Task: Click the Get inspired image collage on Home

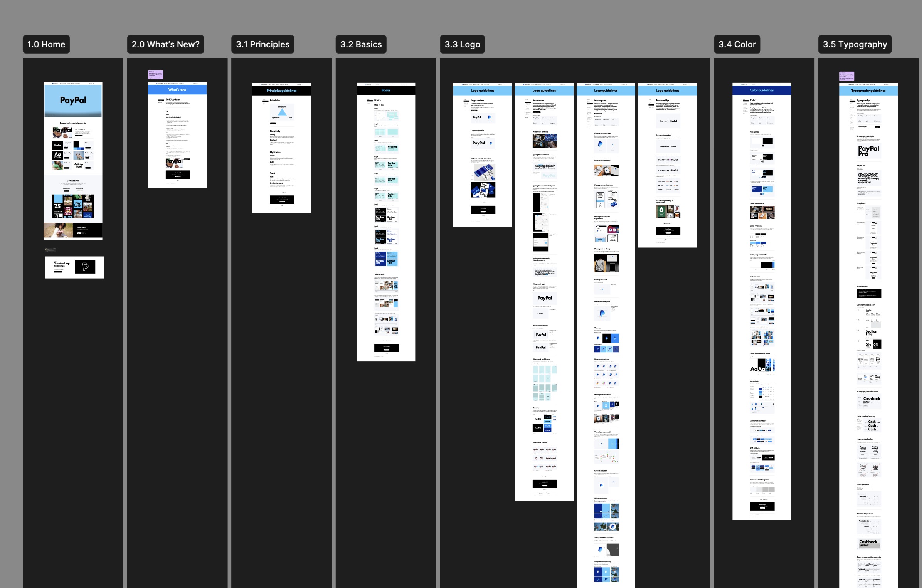Action: point(73,206)
